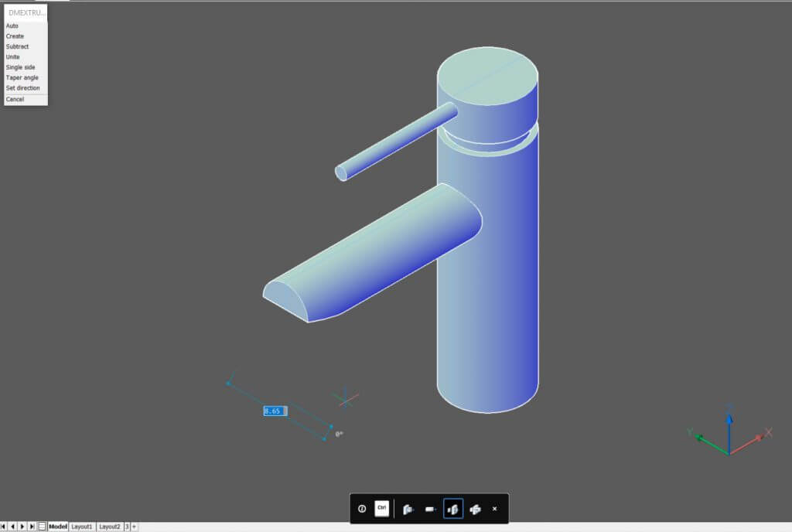Screen dimensions: 792x532
Task: Select the 8.65 distance input field
Action: coord(273,411)
